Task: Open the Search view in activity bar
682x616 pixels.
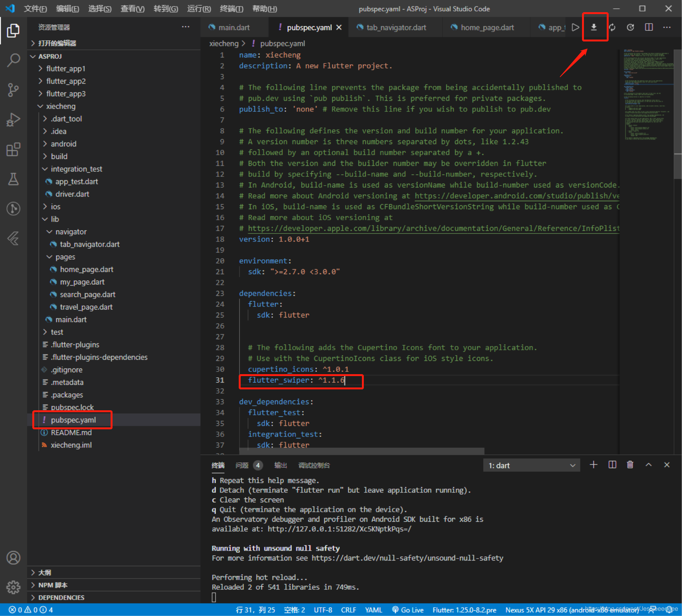Action: click(x=13, y=60)
